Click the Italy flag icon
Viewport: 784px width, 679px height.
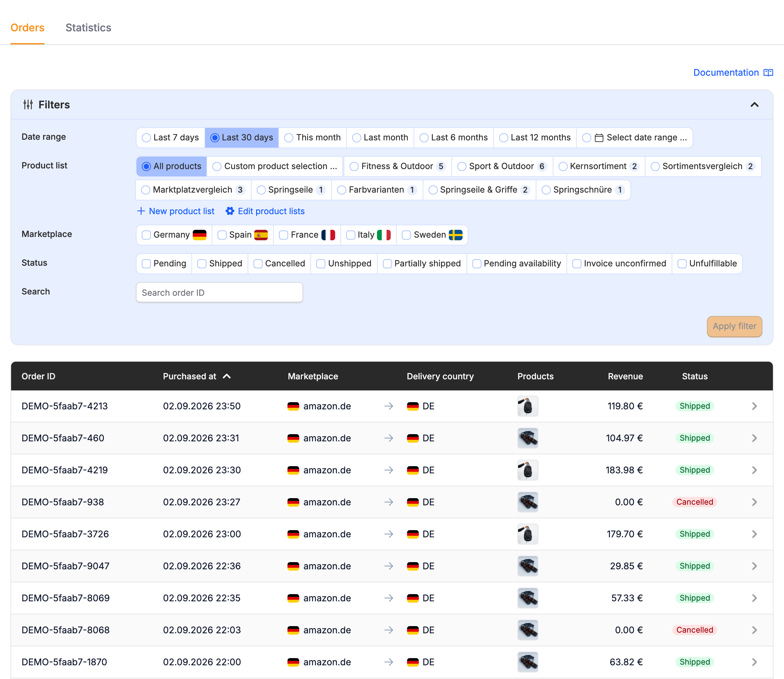coord(384,235)
